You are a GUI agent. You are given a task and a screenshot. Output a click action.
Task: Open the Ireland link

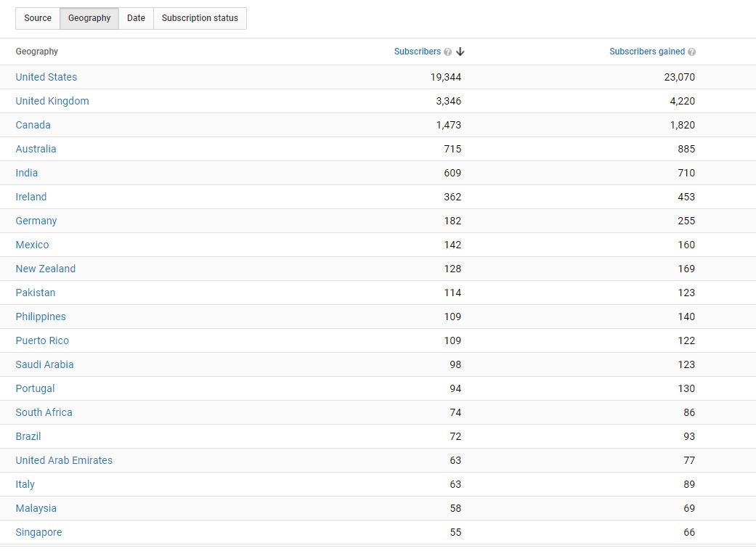[x=31, y=197]
